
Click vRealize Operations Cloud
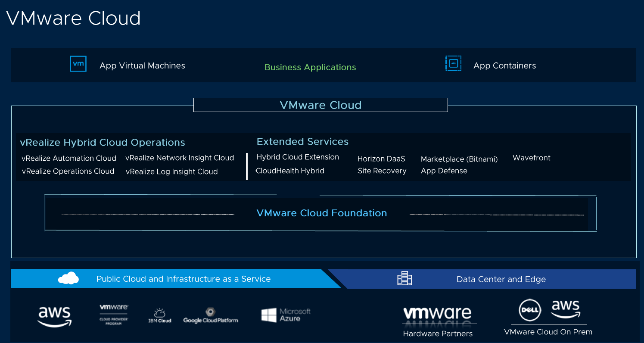coord(68,171)
